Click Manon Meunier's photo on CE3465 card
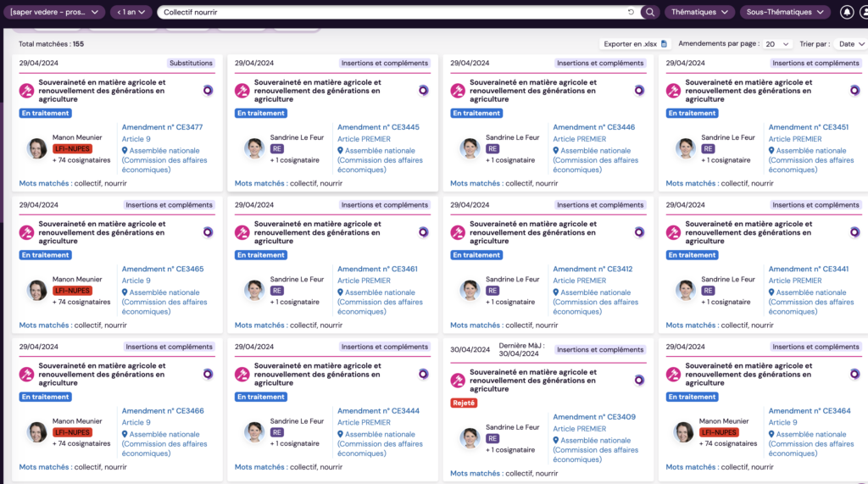 (37, 291)
